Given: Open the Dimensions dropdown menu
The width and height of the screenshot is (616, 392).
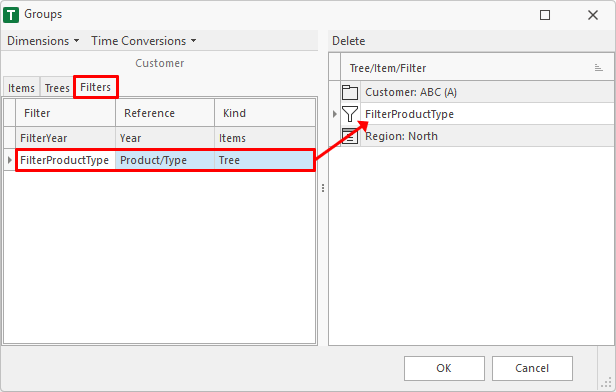Looking at the screenshot, I should click(x=43, y=41).
